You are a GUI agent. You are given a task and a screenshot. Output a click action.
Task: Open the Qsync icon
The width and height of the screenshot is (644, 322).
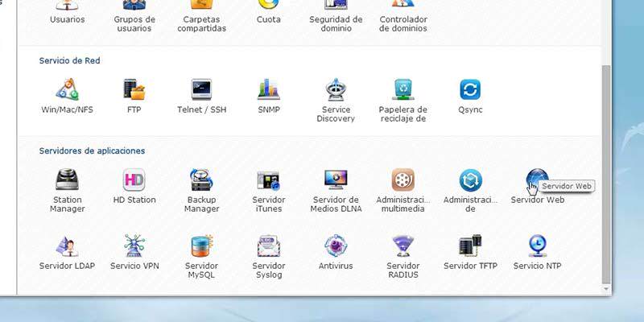coord(470,89)
